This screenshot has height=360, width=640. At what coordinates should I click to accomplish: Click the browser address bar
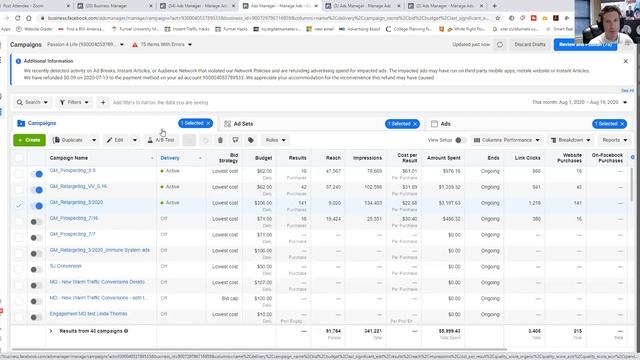tap(267, 18)
